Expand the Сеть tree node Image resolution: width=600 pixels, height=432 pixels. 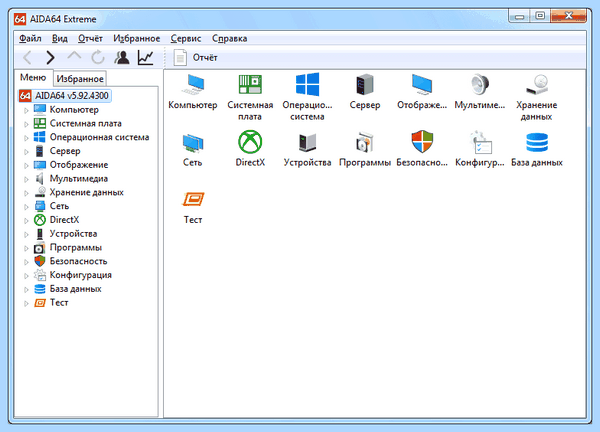pyautogui.click(x=26, y=207)
